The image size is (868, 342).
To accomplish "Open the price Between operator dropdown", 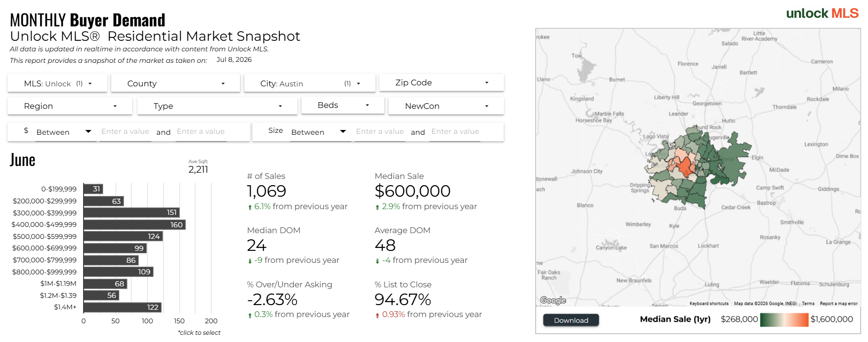I will click(x=63, y=132).
